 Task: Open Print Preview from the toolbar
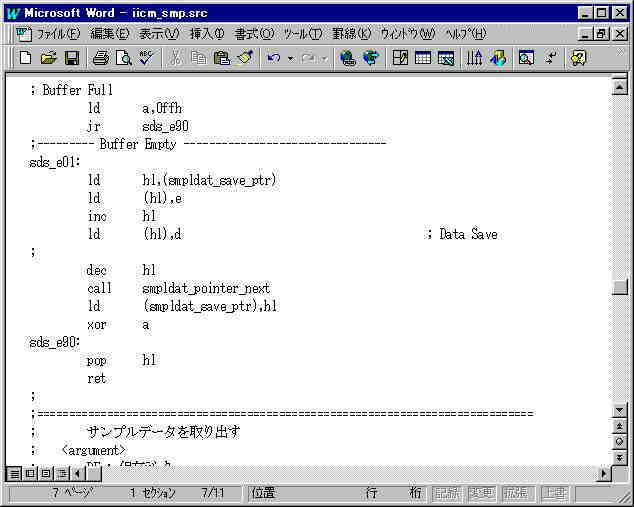tap(123, 58)
